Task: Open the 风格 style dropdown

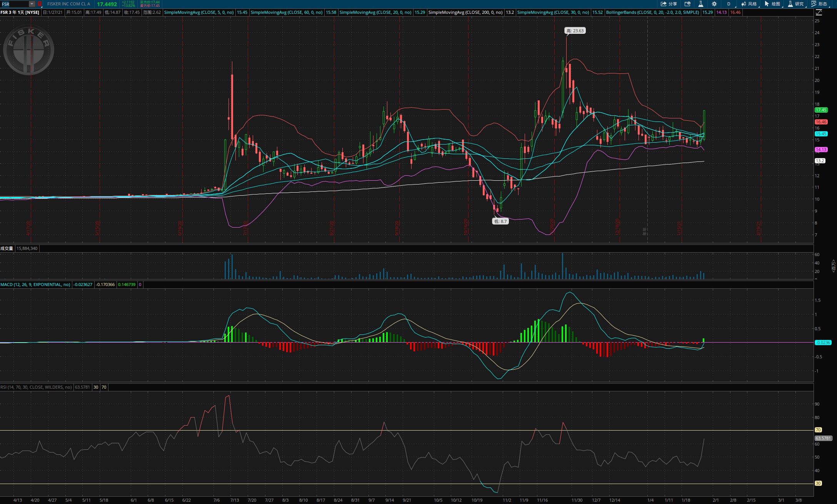Action: pos(749,4)
